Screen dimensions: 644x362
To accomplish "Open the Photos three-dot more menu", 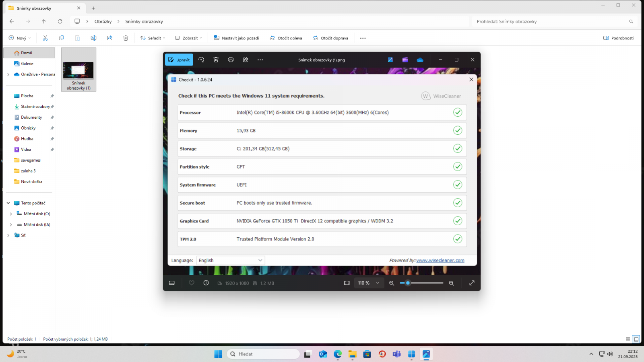I will point(260,60).
